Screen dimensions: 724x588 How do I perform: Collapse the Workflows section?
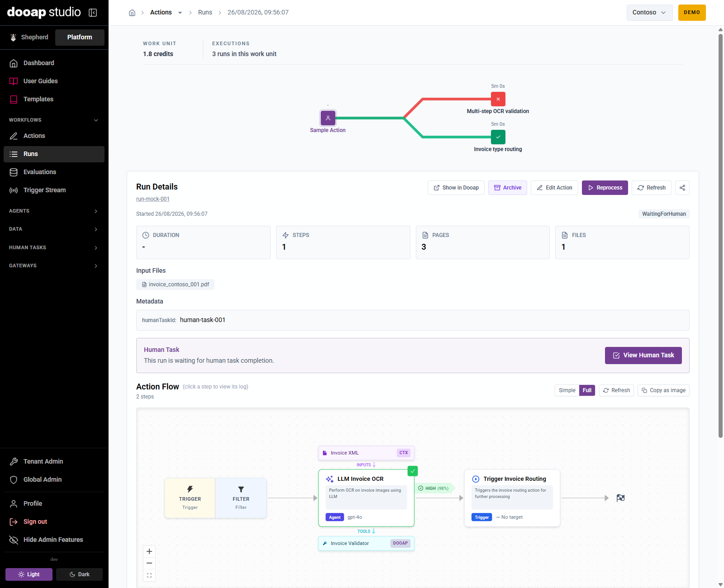(x=54, y=120)
